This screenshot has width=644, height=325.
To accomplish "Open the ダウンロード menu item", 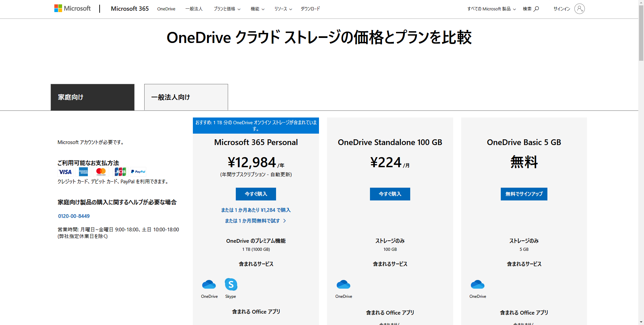I will [310, 9].
